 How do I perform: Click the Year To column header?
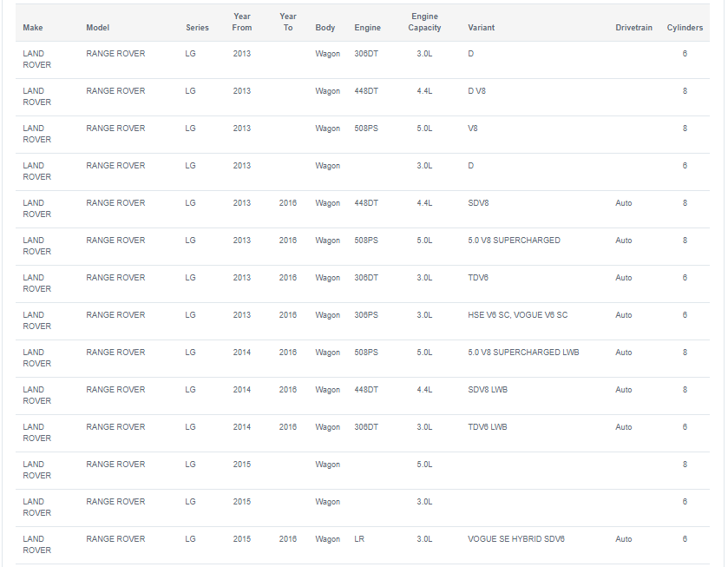coord(288,22)
